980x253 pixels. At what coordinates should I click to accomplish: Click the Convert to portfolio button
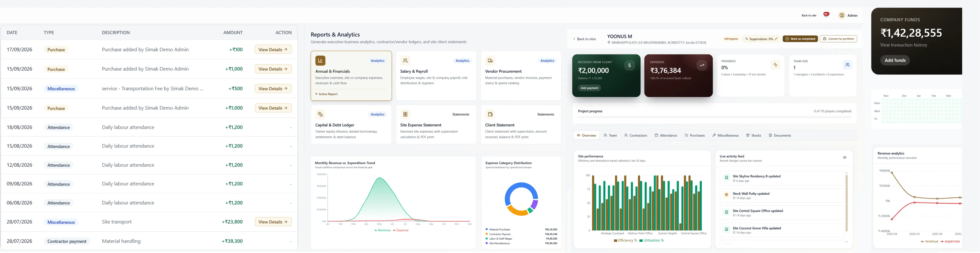(838, 39)
